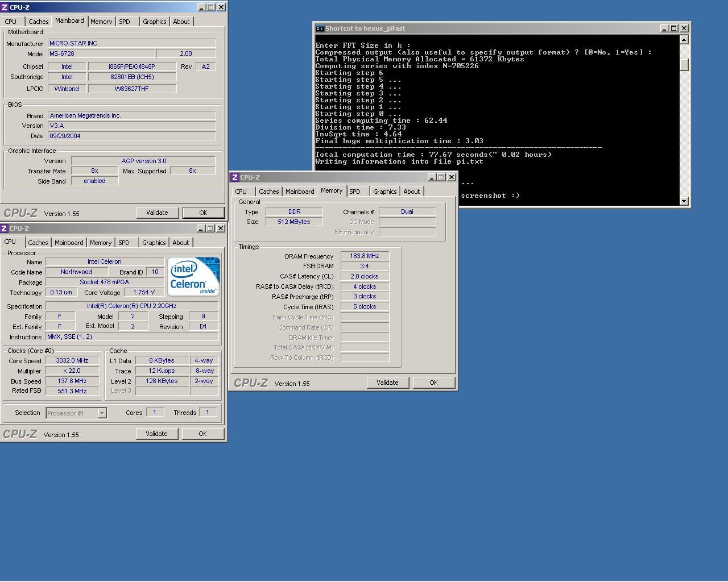Image resolution: width=728 pixels, height=582 pixels.
Task: Open the CPU tab in Mainboard CPU-Z window
Action: click(11, 22)
